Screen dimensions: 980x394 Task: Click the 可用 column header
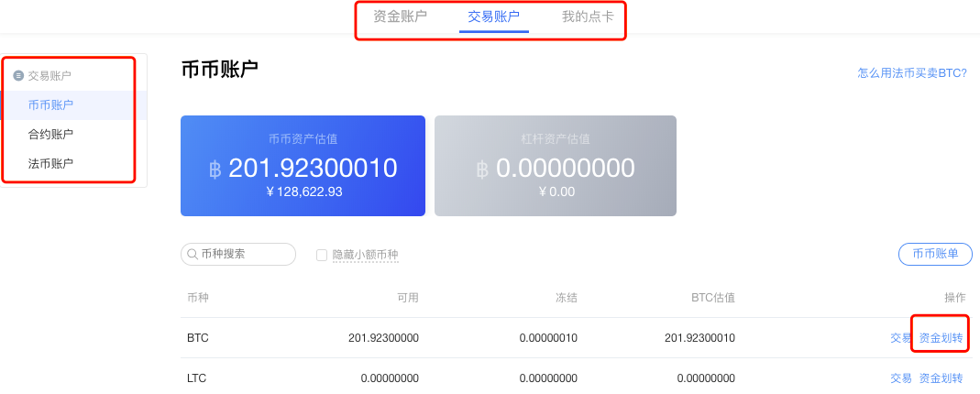click(407, 298)
